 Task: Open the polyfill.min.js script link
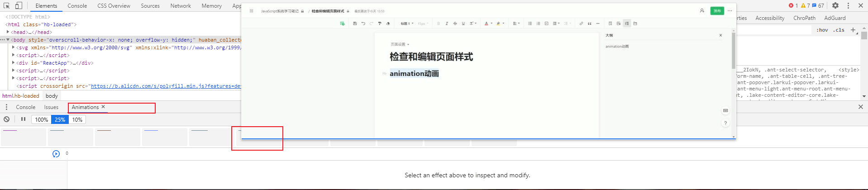(166, 86)
